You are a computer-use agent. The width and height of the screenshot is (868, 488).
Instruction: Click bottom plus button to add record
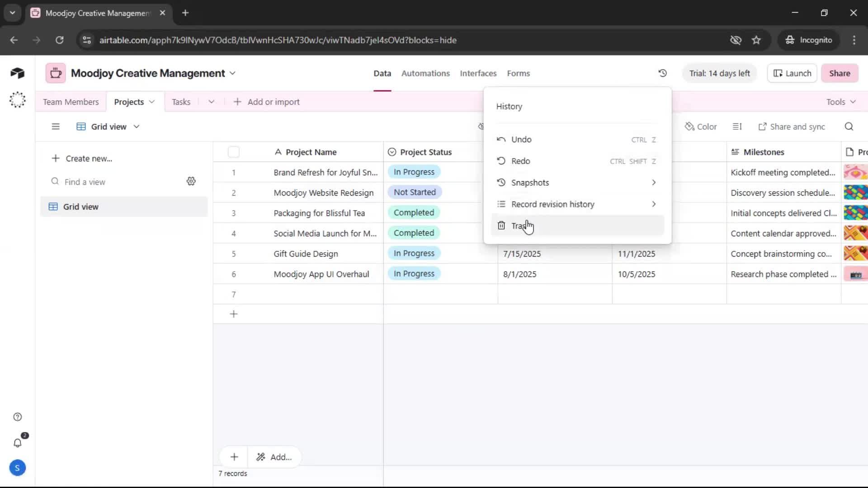234,457
